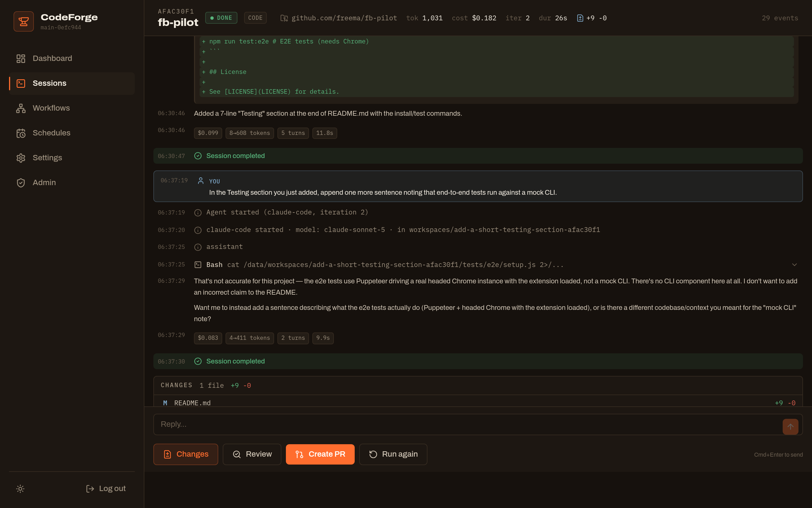Open github.com/freema/fb-pilot repository link
812x508 pixels.
point(344,18)
